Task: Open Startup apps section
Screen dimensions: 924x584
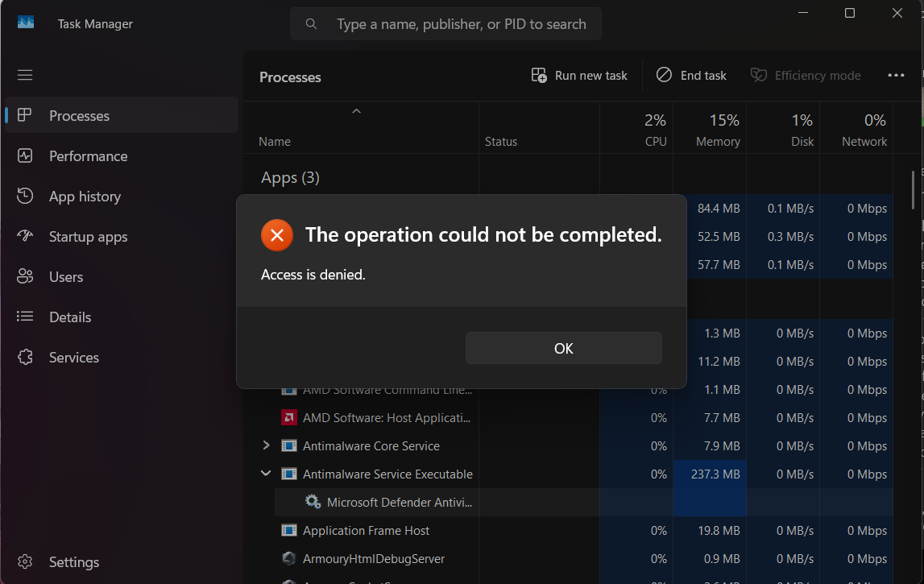Action: 88,237
